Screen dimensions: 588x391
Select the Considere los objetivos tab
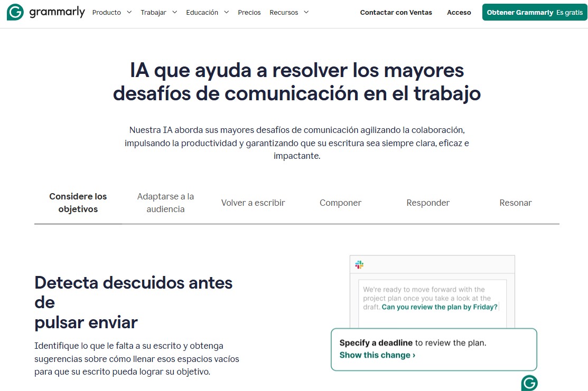pyautogui.click(x=78, y=203)
